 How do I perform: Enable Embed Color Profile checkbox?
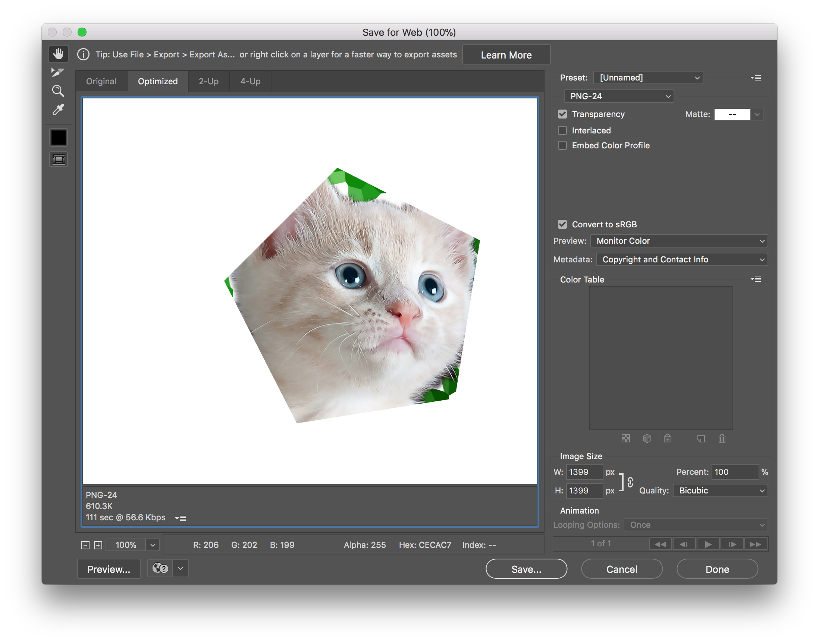pos(562,146)
